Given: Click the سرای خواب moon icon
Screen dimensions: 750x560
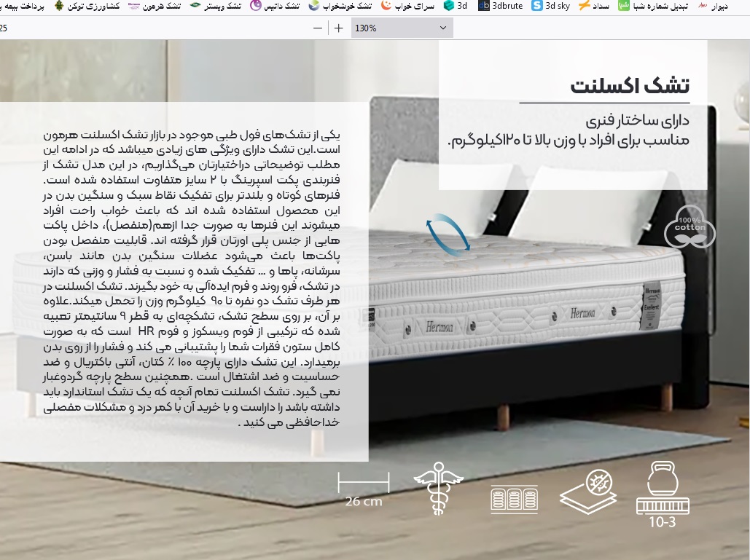Looking at the screenshot, I should pos(386,6).
